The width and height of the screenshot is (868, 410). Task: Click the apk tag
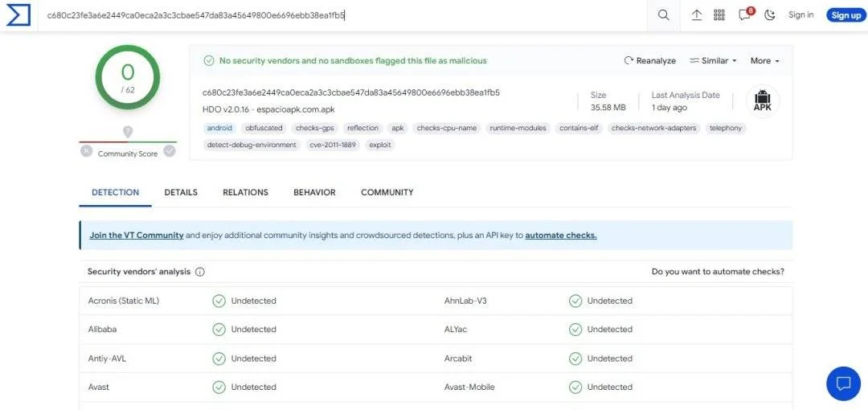(x=398, y=128)
